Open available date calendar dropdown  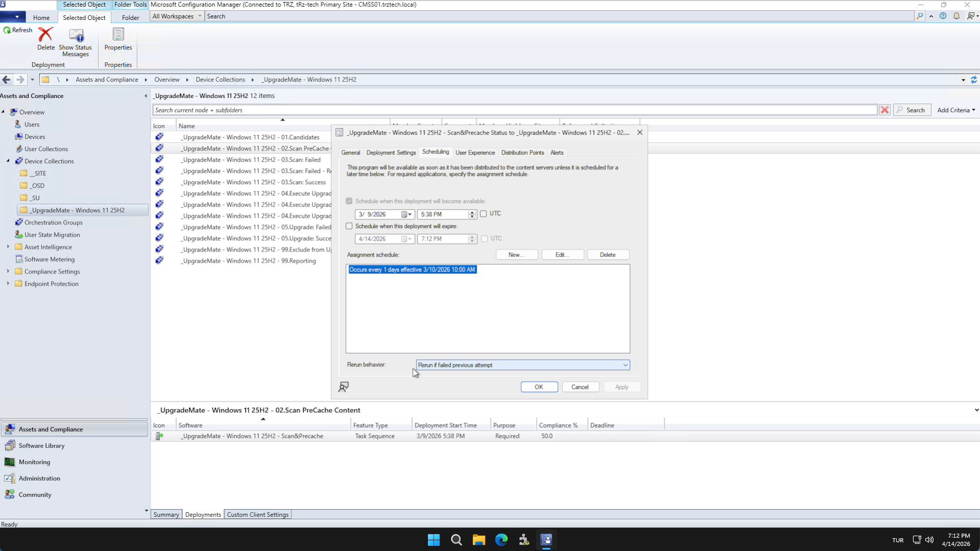pos(407,214)
